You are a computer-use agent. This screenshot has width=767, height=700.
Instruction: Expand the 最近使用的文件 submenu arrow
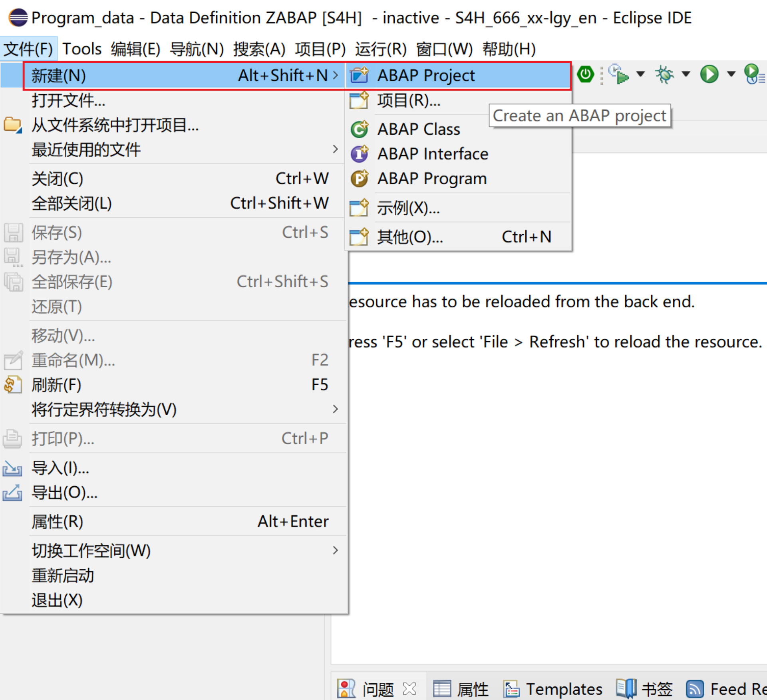pyautogui.click(x=335, y=149)
